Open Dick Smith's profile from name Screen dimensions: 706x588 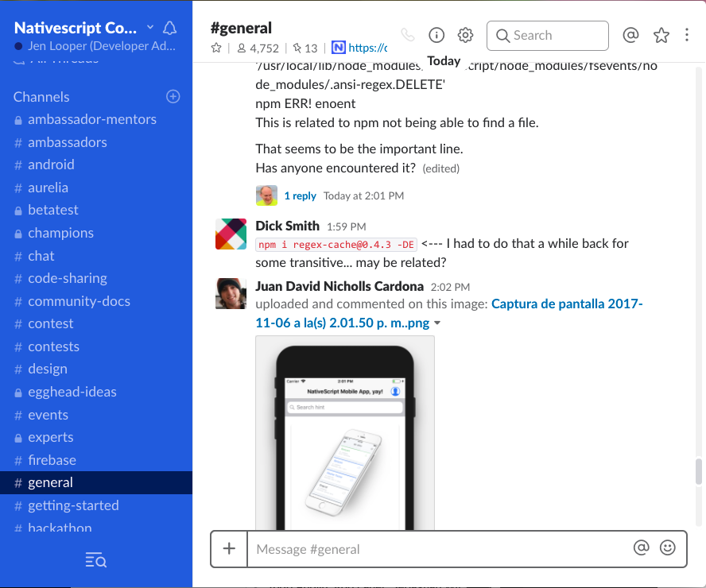point(287,226)
